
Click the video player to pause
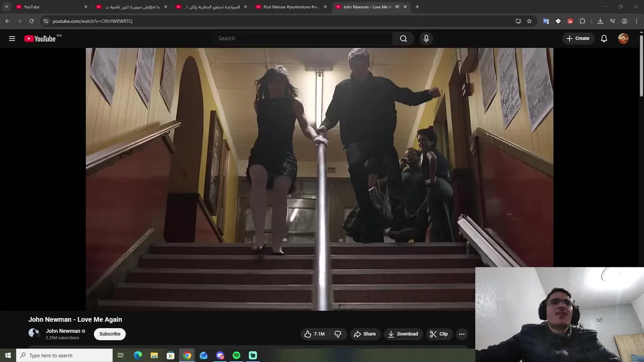click(x=319, y=179)
